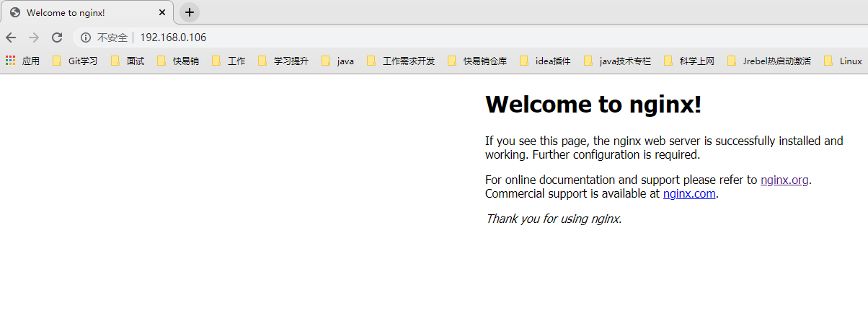This screenshot has width=868, height=329.
Task: Open the Git学习 bookmark folder
Action: pyautogui.click(x=75, y=61)
